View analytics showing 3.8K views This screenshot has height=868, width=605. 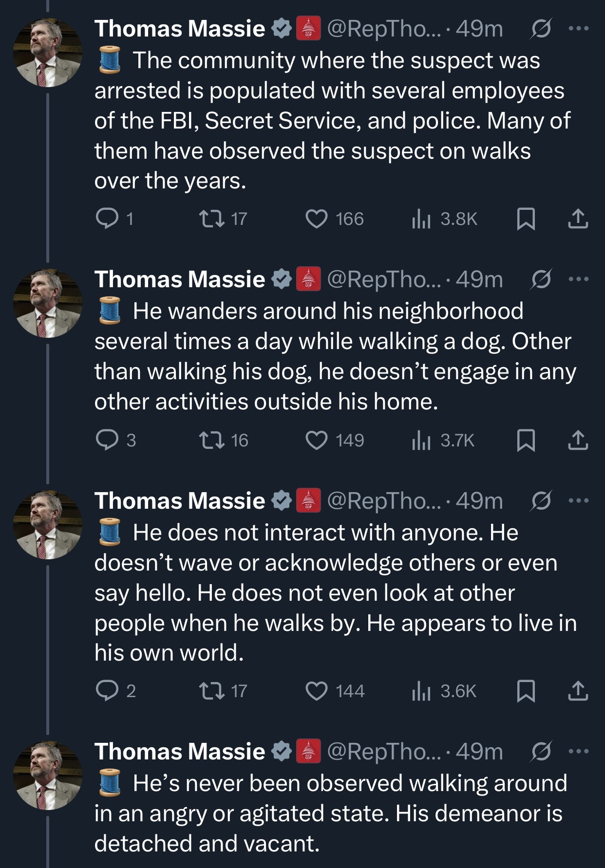(421, 219)
